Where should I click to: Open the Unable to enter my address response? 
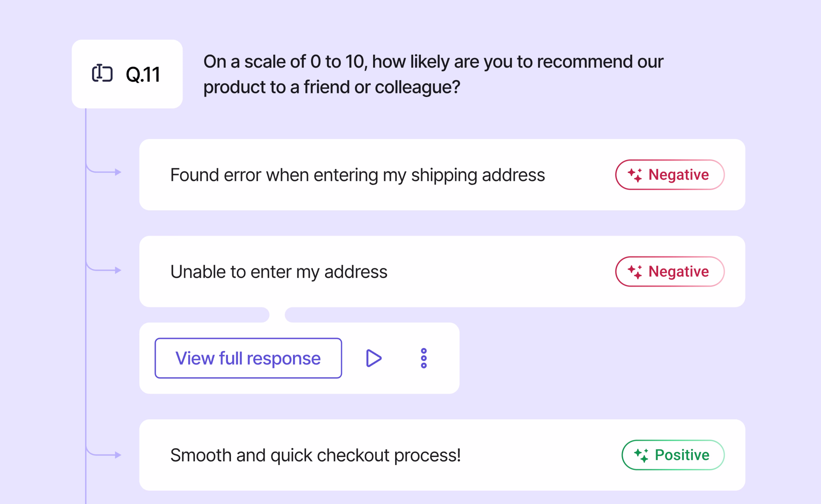(442, 272)
